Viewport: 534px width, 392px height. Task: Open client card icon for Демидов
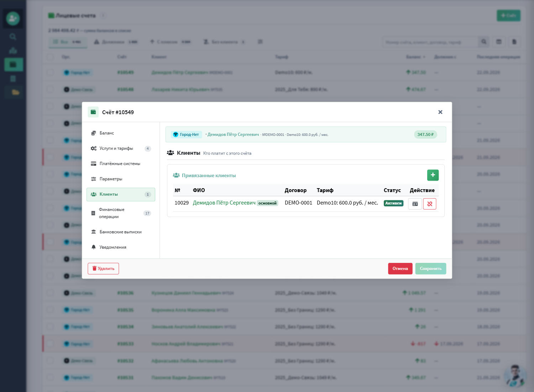415,204
